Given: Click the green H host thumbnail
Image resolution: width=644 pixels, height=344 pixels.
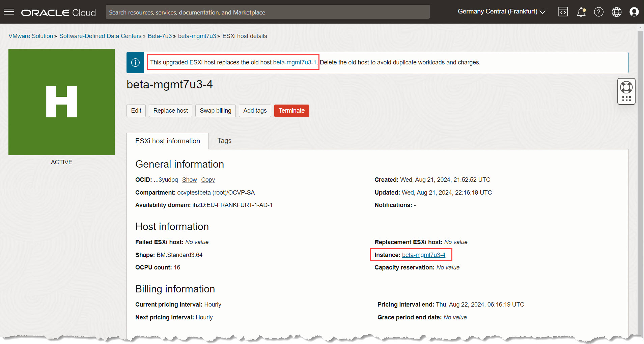Looking at the screenshot, I should [x=61, y=102].
